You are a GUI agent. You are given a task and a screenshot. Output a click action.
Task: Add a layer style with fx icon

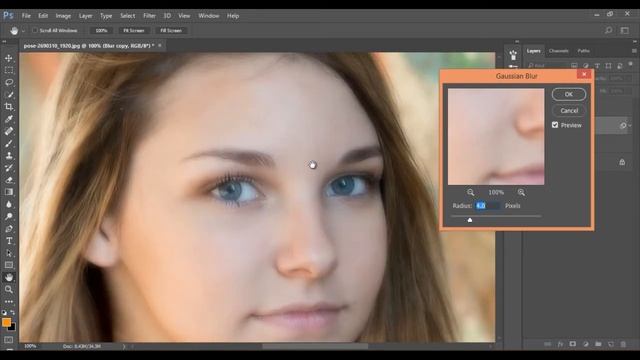[560, 344]
